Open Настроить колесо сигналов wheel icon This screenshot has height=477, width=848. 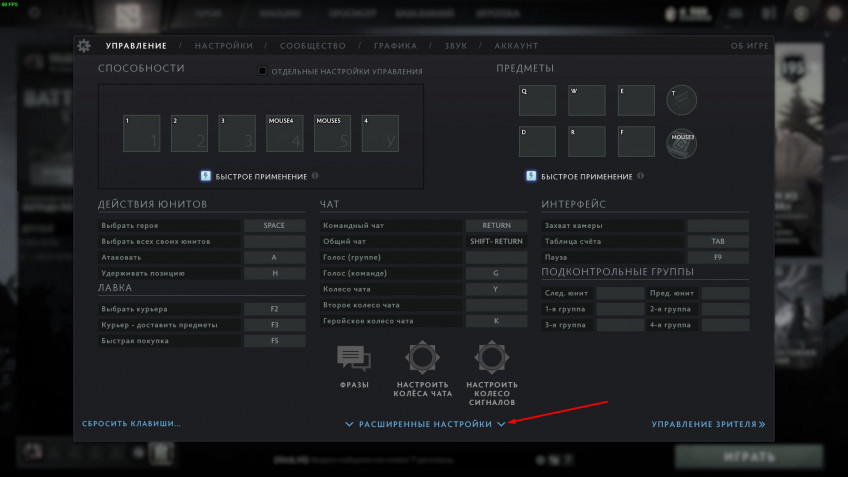coord(492,357)
